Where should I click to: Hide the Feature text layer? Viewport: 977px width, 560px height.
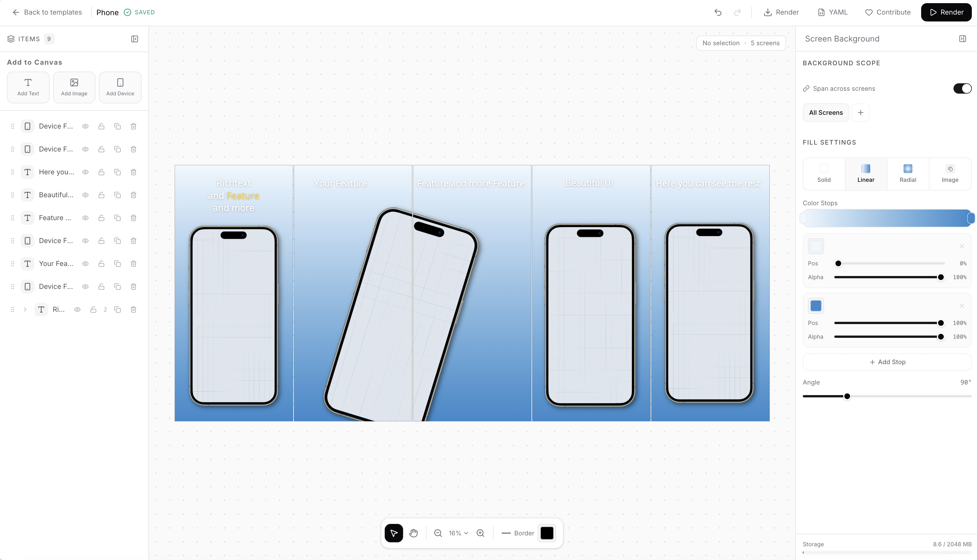(x=85, y=218)
